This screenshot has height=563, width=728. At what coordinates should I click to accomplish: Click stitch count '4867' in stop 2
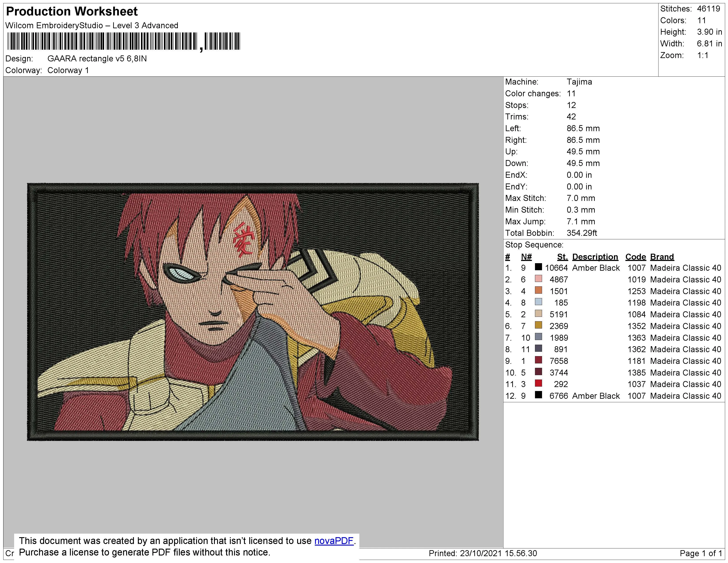pos(559,280)
